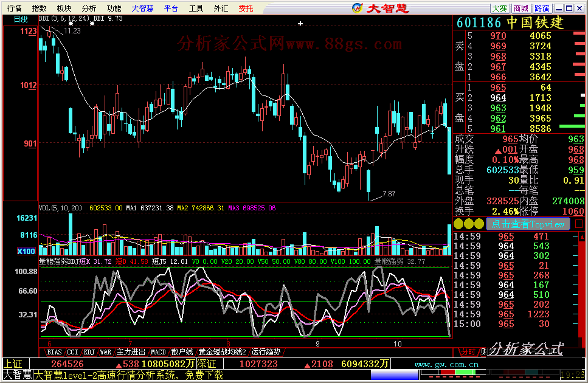Click buy level 5 price 961
This screenshot has width=588, height=383.
498,128
